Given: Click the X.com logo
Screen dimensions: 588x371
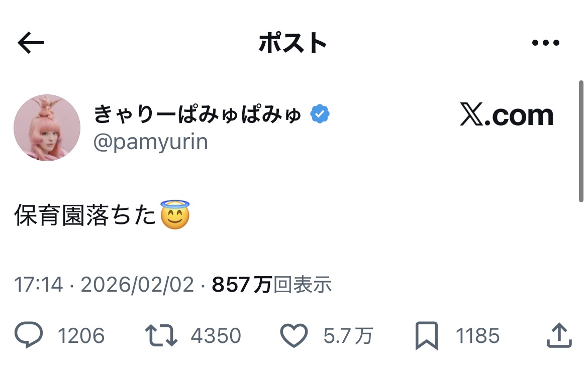Looking at the screenshot, I should (x=506, y=115).
